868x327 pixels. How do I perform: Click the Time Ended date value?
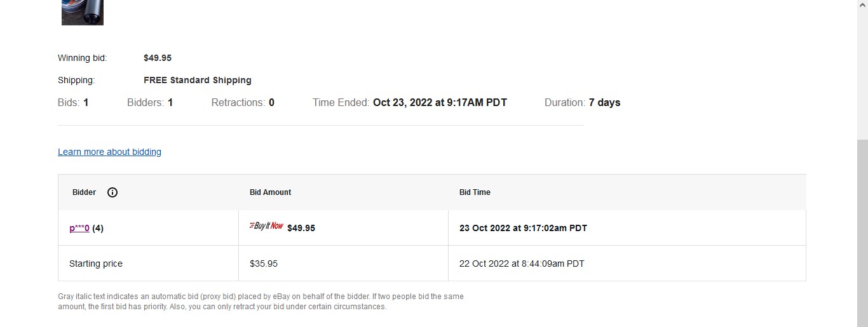point(440,102)
